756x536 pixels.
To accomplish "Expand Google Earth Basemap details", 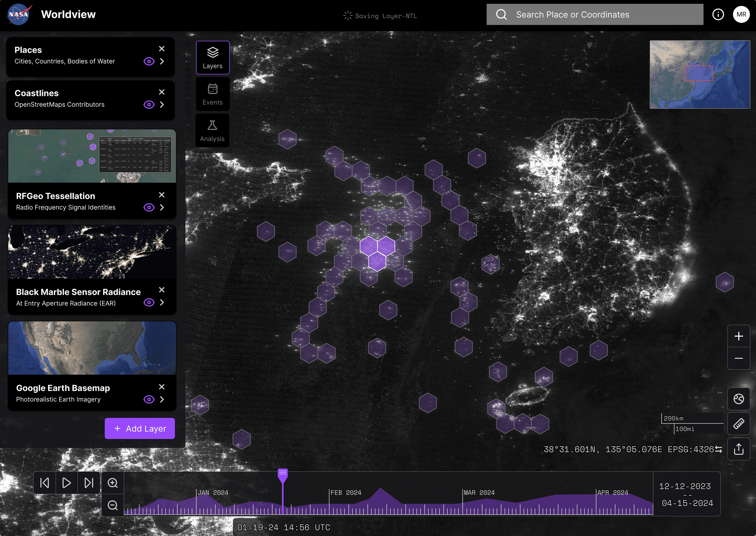I will point(162,399).
